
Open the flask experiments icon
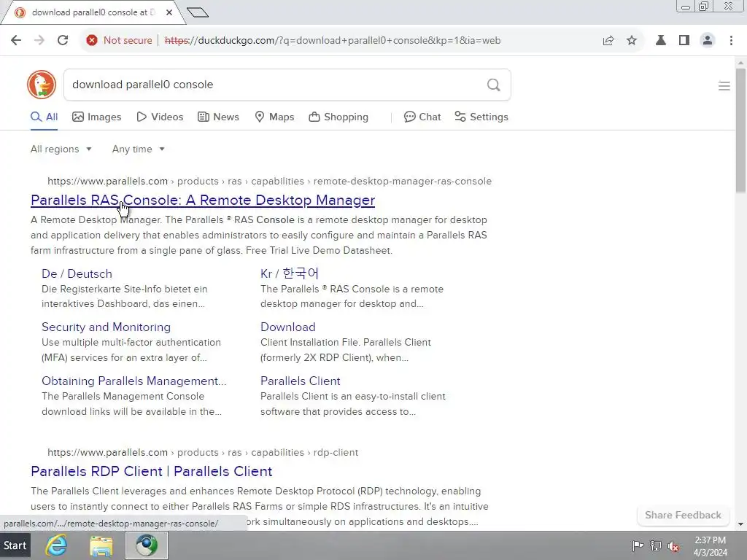tap(661, 41)
